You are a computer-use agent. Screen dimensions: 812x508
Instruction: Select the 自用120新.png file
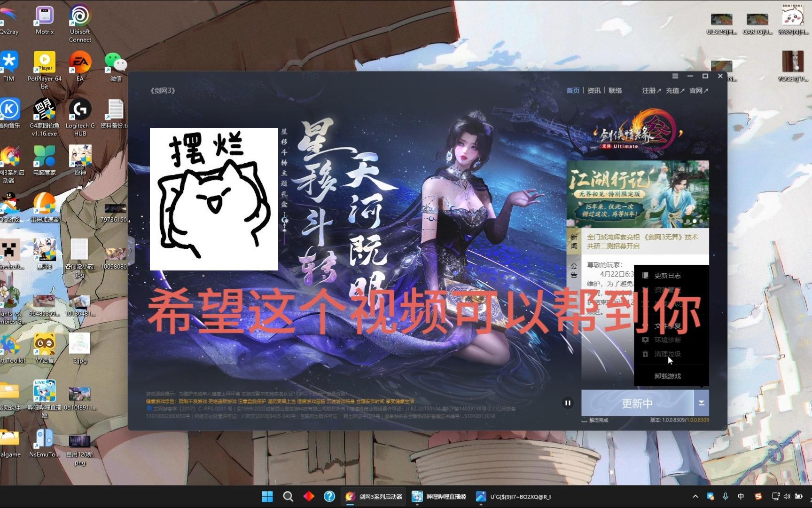(x=80, y=450)
